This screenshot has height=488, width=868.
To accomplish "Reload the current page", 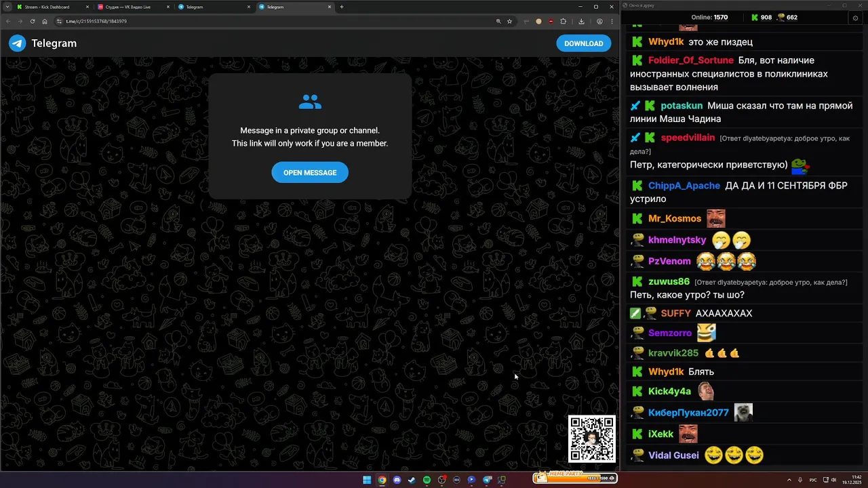I will click(32, 21).
